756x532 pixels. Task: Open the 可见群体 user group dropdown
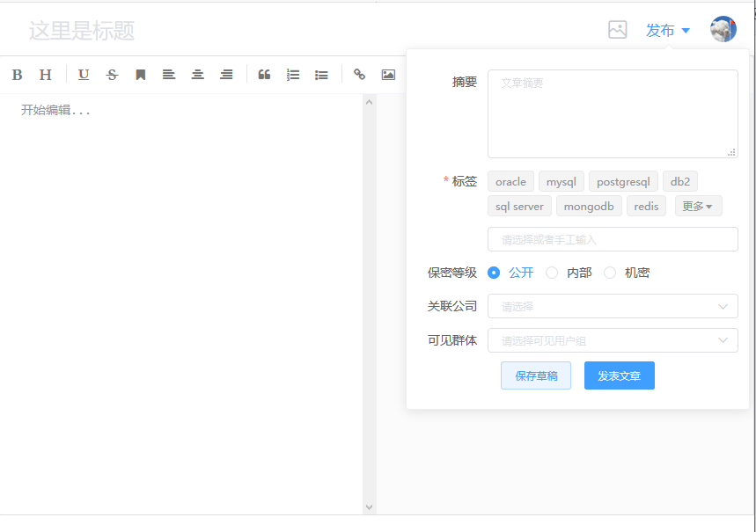click(612, 340)
